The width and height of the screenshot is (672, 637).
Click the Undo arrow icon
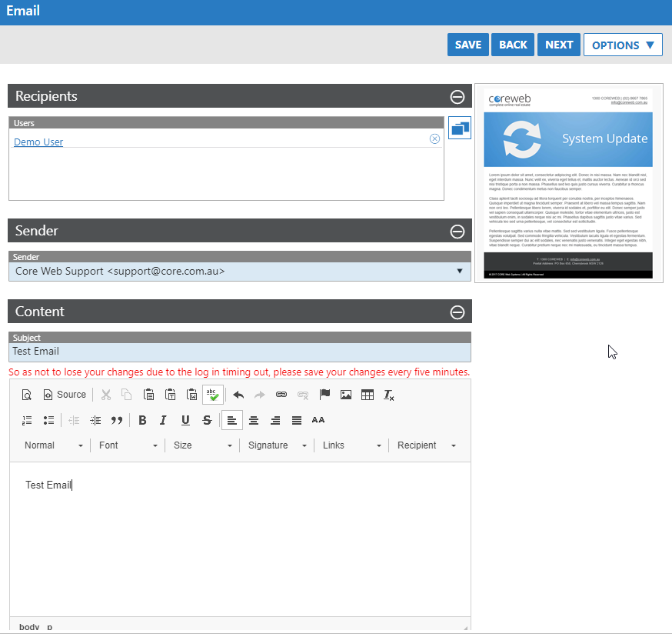tap(238, 395)
